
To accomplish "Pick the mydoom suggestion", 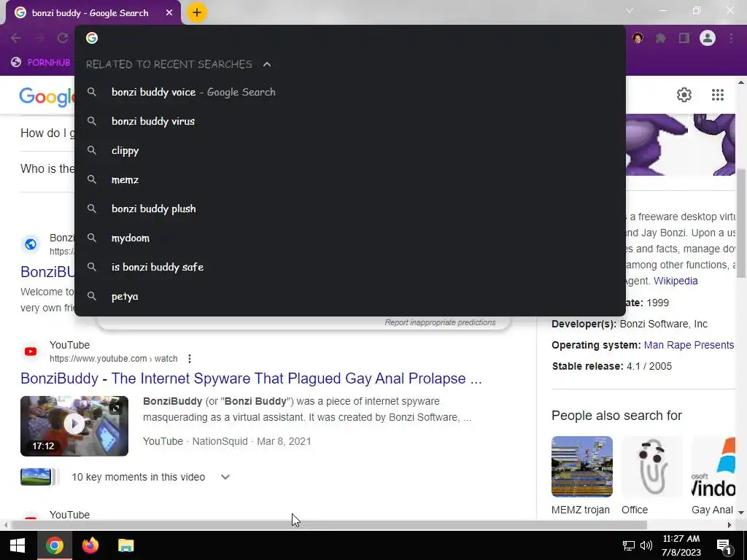I will (x=350, y=238).
